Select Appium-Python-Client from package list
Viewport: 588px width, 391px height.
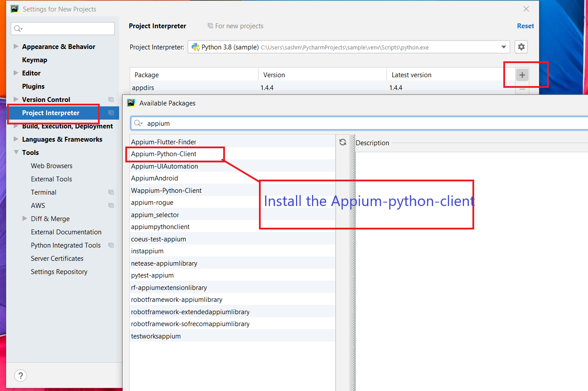(x=164, y=154)
